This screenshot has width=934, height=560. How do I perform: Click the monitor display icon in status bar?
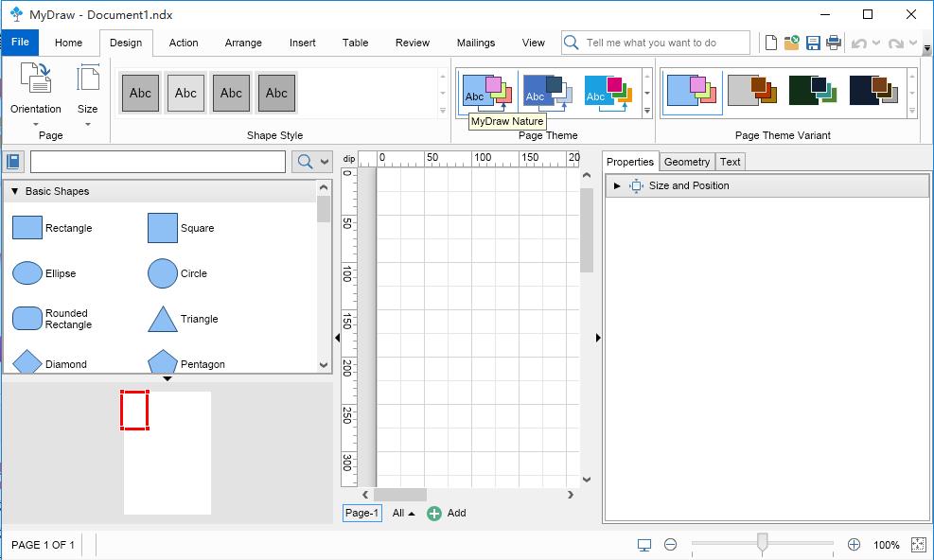click(x=644, y=545)
